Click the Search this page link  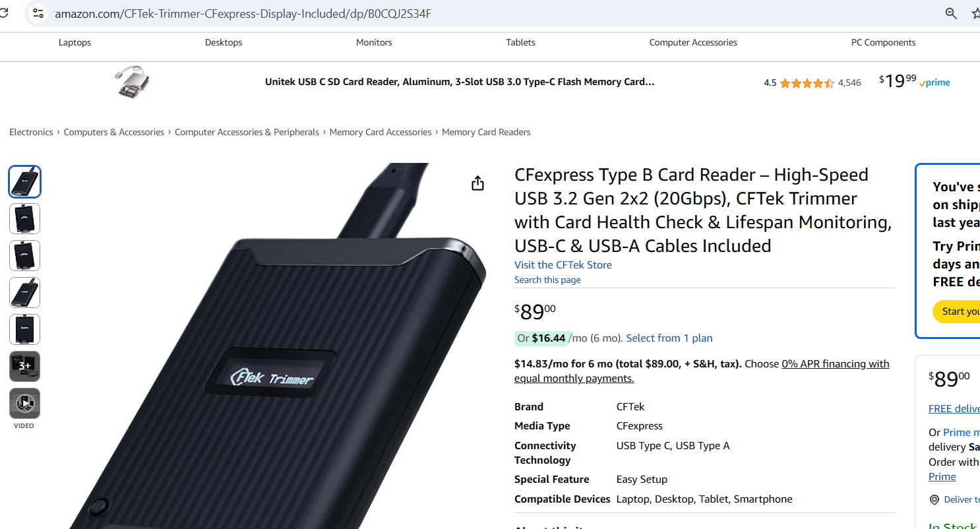tap(547, 280)
